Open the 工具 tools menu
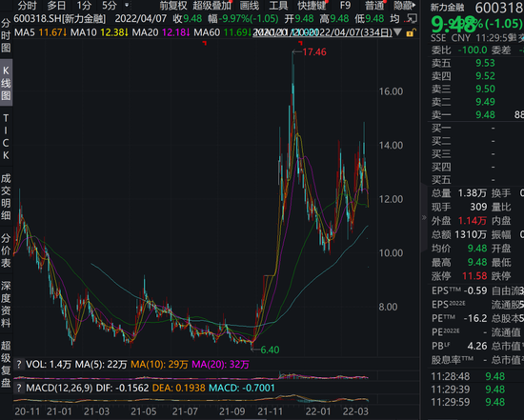 click(x=278, y=6)
